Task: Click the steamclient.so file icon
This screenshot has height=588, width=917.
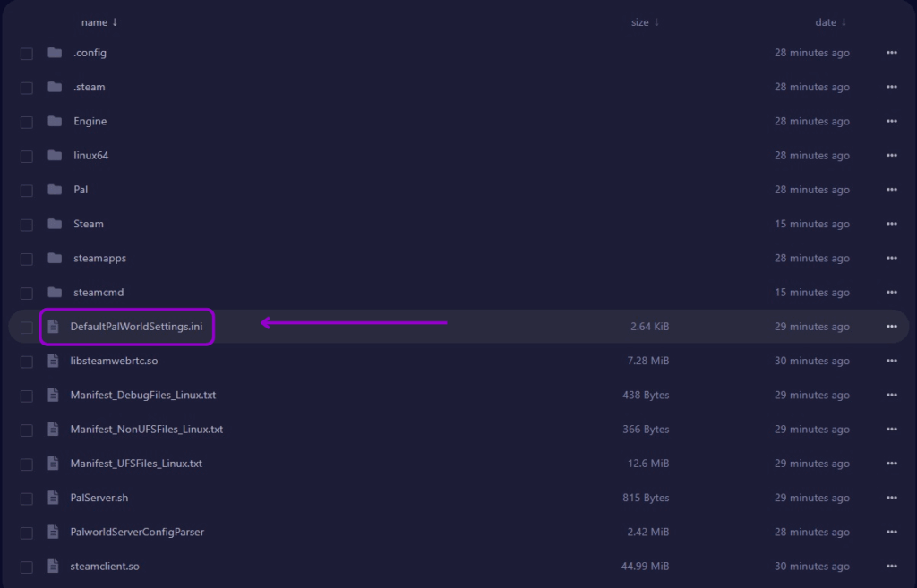Action: pos(53,567)
